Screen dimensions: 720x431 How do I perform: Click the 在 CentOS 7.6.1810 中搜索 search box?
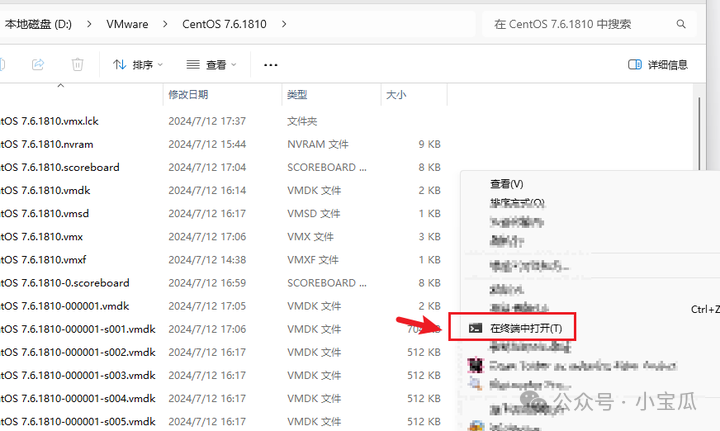[x=580, y=23]
